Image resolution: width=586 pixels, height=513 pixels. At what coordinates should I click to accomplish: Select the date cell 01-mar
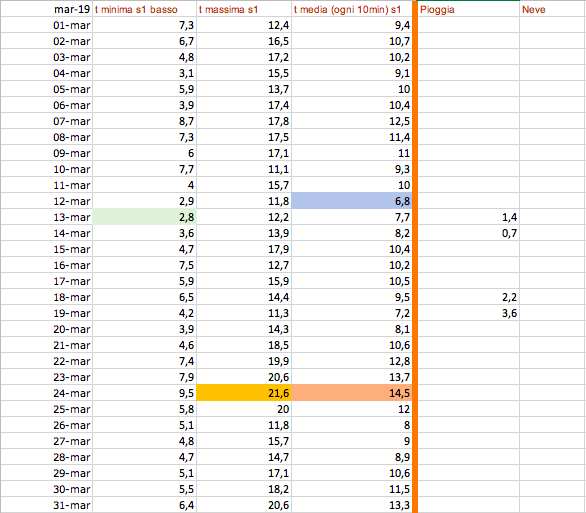pyautogui.click(x=46, y=25)
